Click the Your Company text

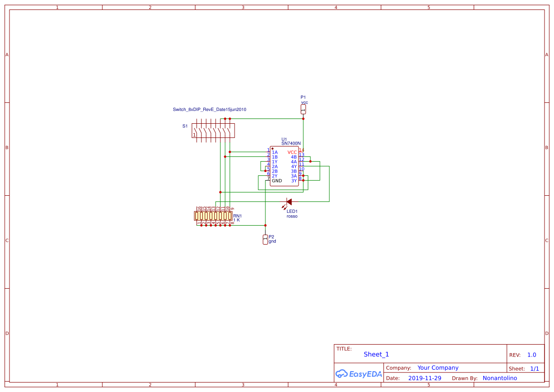(x=437, y=367)
